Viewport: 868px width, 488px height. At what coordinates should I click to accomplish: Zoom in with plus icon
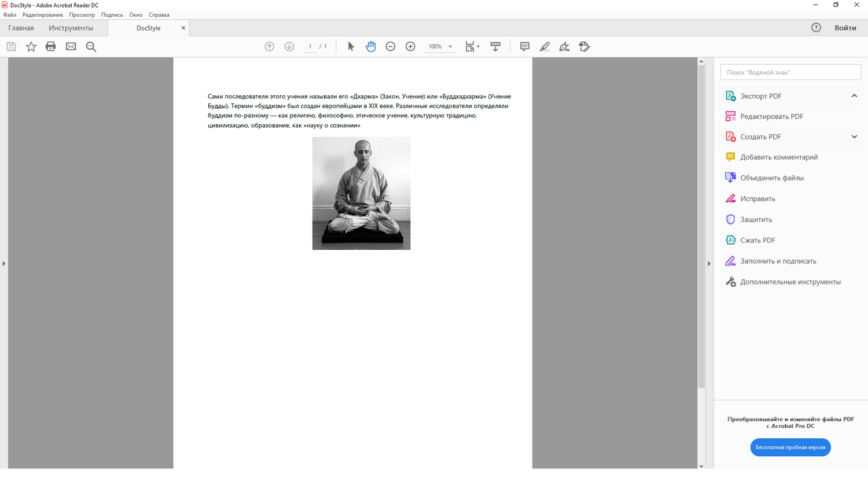point(410,47)
